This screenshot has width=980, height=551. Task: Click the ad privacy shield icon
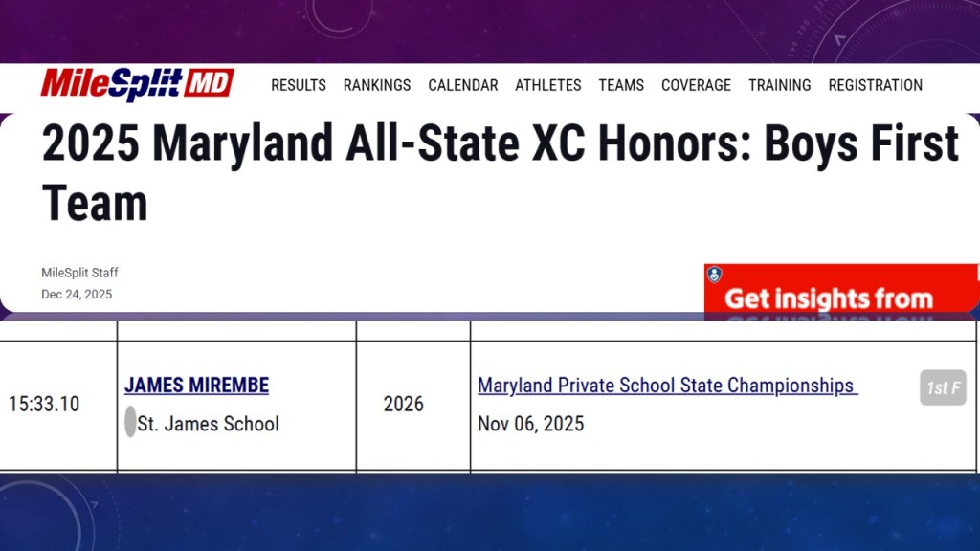tap(714, 275)
